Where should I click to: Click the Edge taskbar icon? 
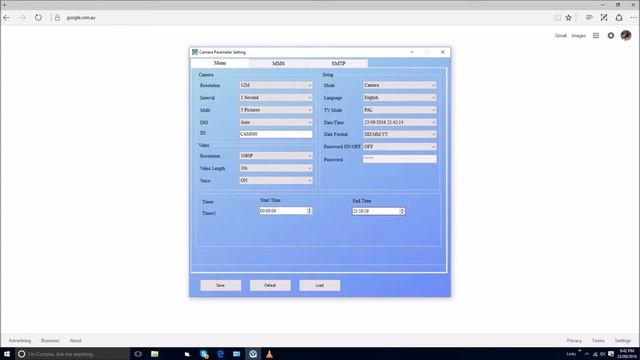pyautogui.click(x=220, y=354)
